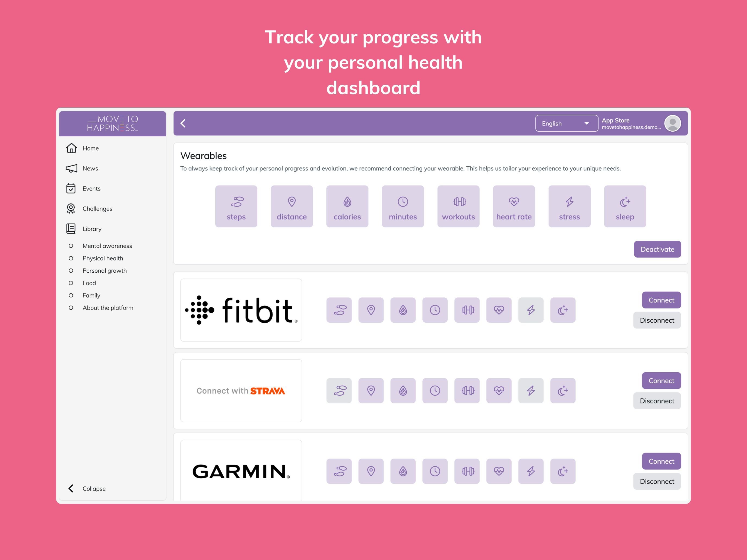Click the App Store account name
The image size is (747, 560).
(x=616, y=120)
